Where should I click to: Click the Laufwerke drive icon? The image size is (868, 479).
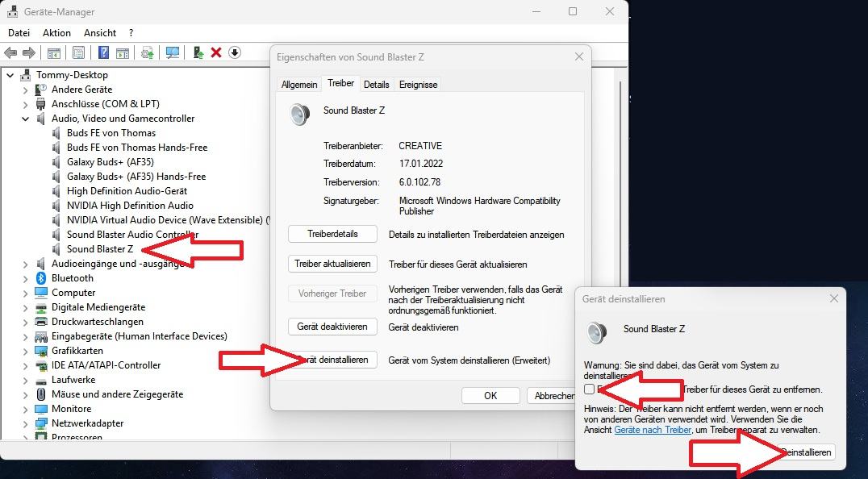tap(41, 380)
